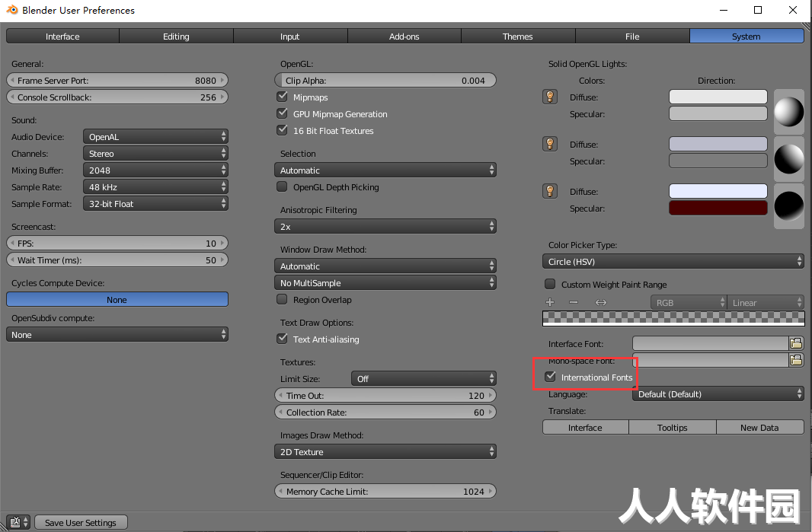Viewport: 812px width, 532px height.
Task: Click the Wait Timer (ms) field
Action: [x=117, y=260]
